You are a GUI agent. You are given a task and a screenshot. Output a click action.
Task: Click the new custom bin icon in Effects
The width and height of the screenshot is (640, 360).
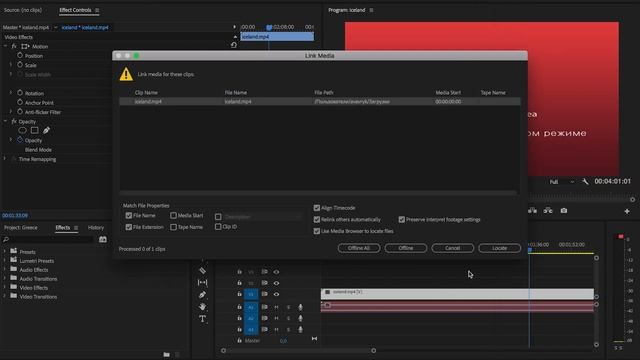tap(103, 240)
